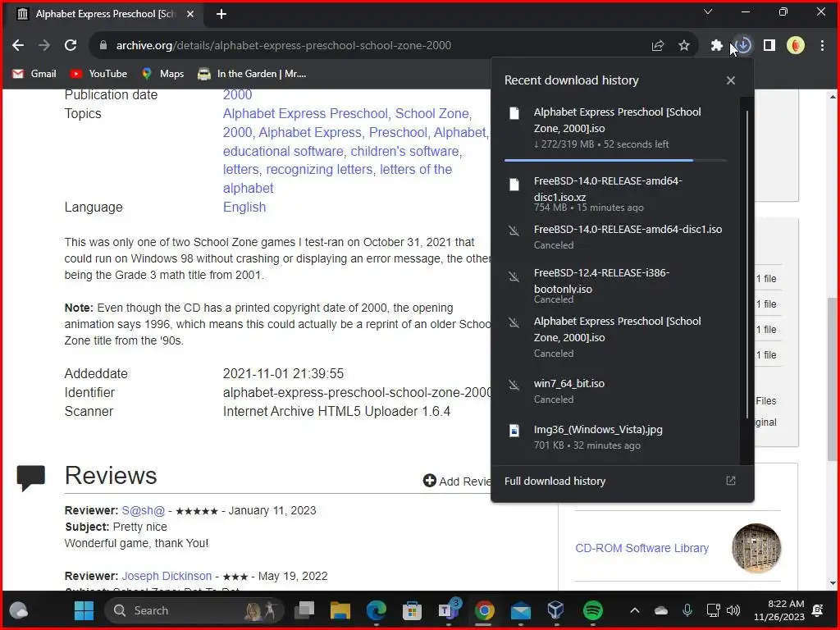Click the Img36 jpg file icon
This screenshot has width=840, height=630.
(514, 431)
